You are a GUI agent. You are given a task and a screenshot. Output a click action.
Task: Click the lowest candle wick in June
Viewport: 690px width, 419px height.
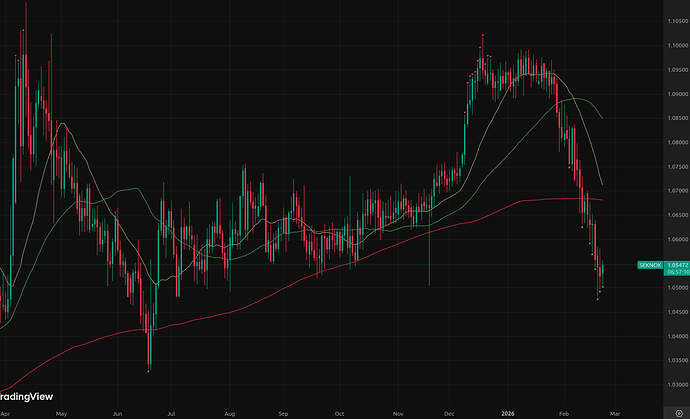(149, 366)
